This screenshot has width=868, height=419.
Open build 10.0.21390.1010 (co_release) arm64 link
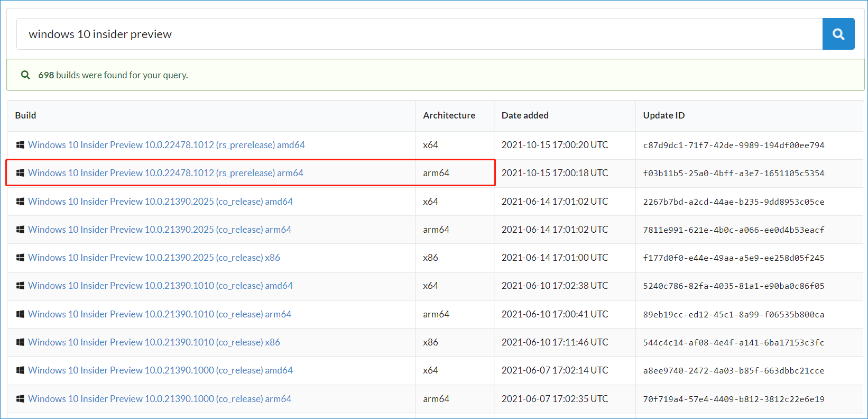(x=160, y=314)
